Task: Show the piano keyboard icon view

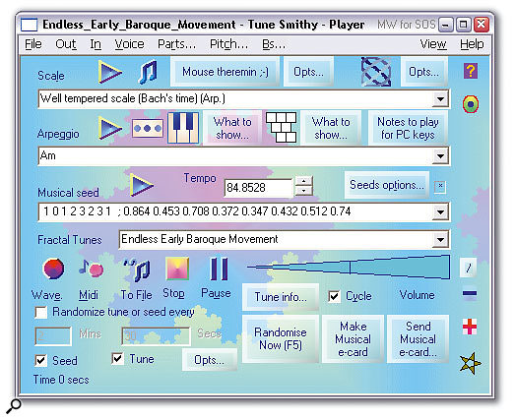Action: [x=183, y=128]
